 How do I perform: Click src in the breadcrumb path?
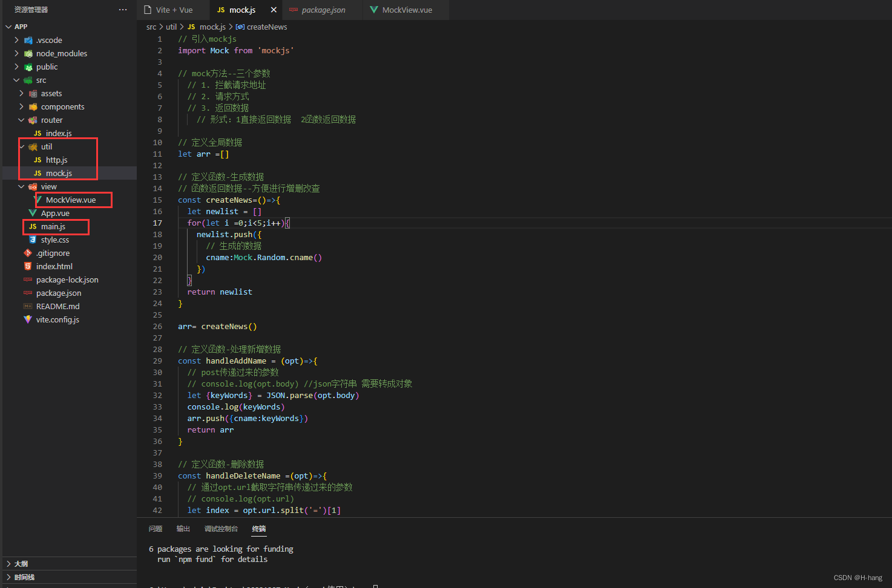point(151,27)
